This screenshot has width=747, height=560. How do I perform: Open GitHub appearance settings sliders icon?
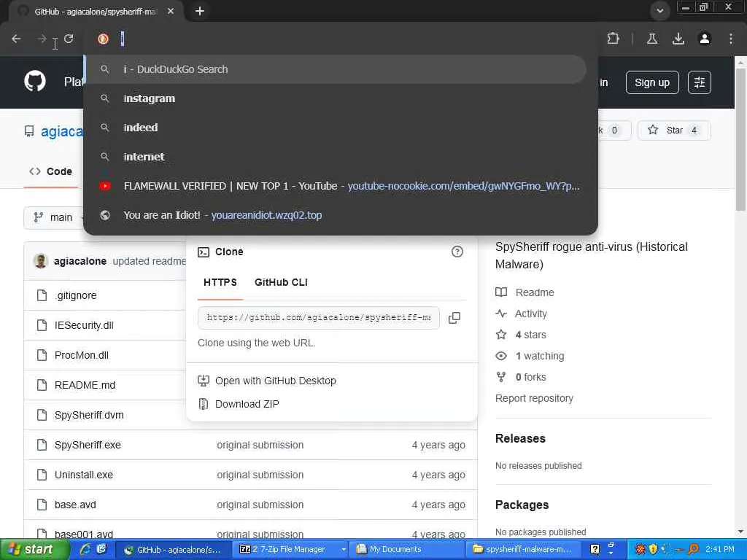coord(700,82)
